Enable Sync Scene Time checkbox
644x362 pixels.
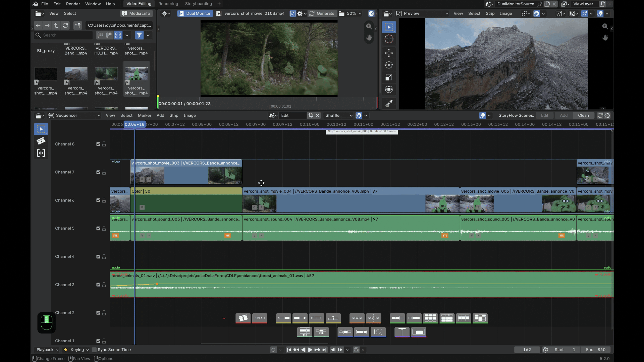94,350
